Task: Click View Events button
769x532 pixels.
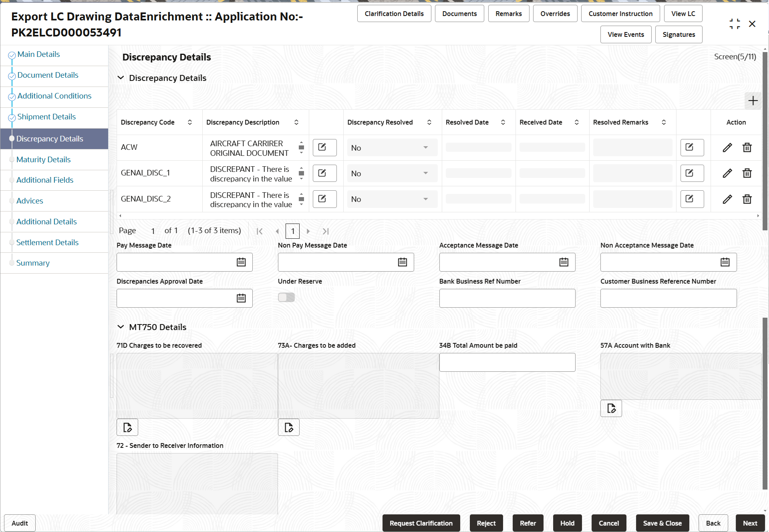Action: pos(626,34)
